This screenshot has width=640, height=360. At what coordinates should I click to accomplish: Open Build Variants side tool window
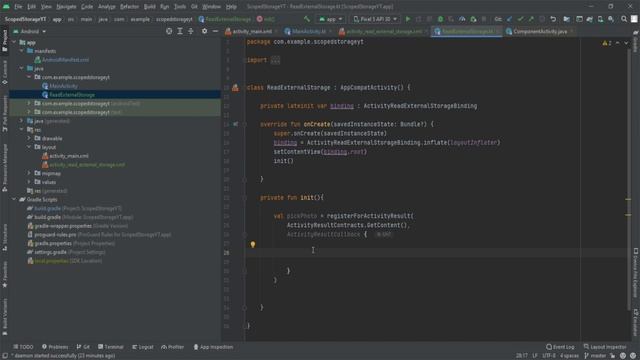click(x=4, y=316)
